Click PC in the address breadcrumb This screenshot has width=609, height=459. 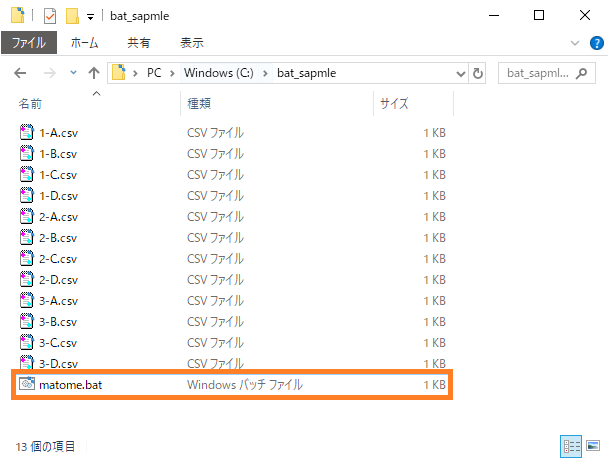[154, 73]
